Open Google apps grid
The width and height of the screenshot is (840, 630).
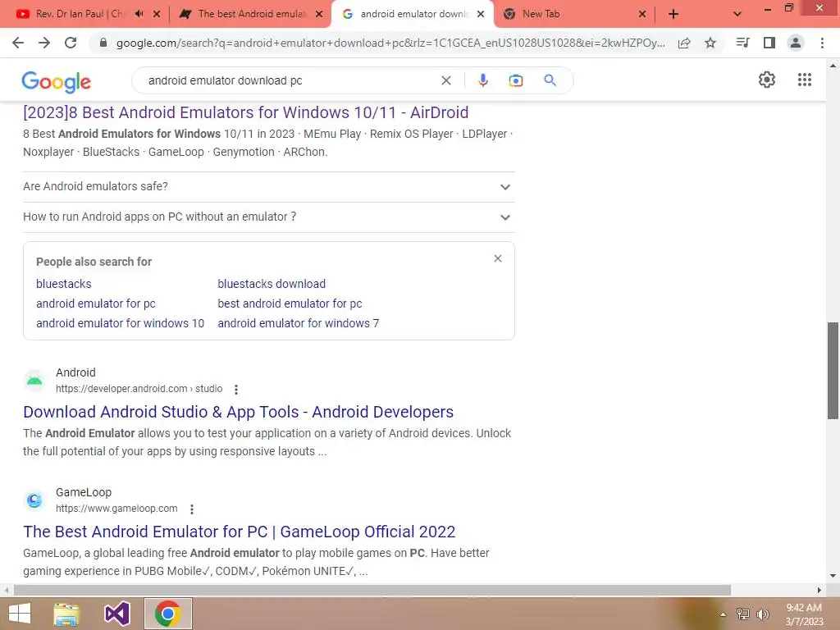(805, 80)
